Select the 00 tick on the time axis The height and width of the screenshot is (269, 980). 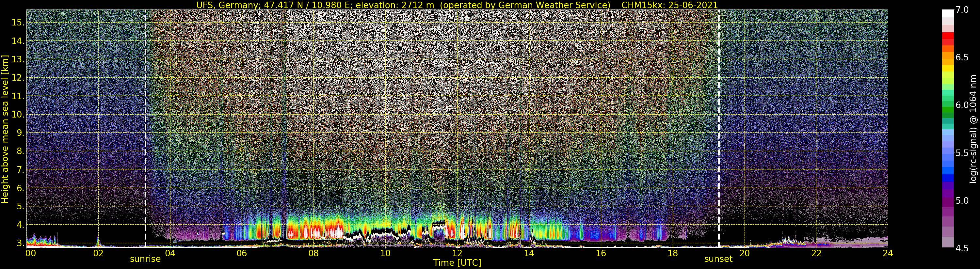[30, 253]
